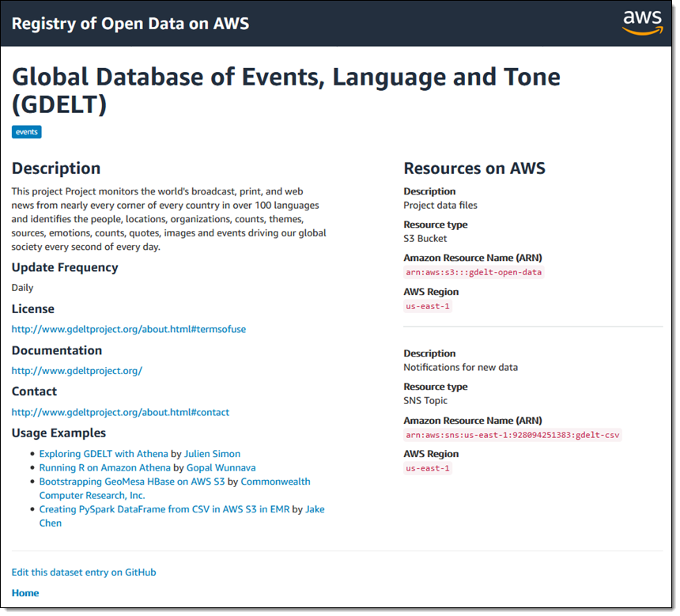This screenshot has height=616, width=680.
Task: Click us-east-1 region under SNS Topic
Action: coord(427,468)
